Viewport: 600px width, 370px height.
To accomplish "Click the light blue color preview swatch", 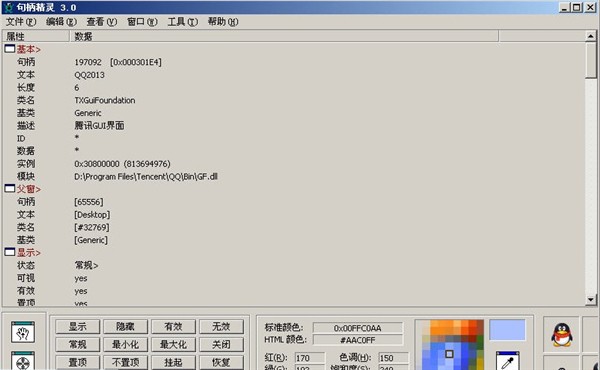I will tap(507, 330).
